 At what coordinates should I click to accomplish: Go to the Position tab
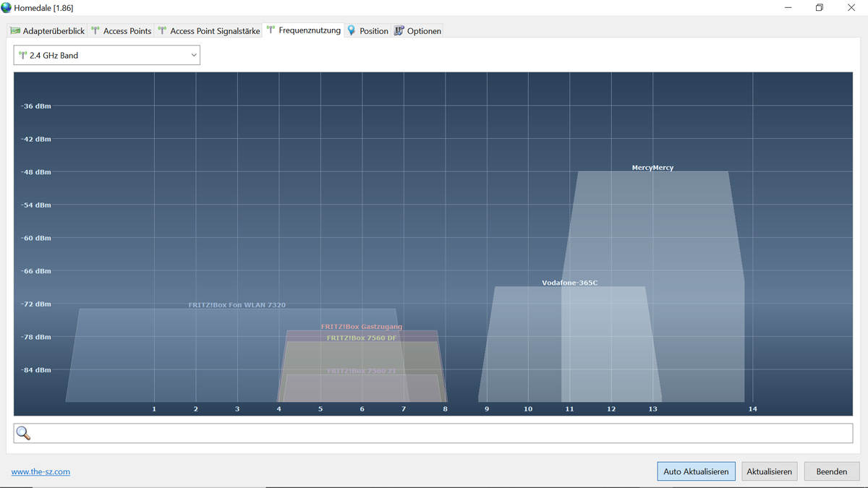coord(368,31)
